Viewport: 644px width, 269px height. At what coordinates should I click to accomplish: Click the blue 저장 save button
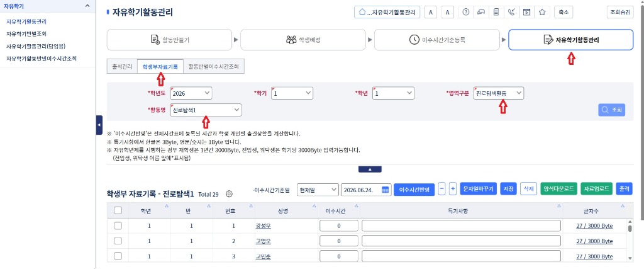(x=508, y=189)
